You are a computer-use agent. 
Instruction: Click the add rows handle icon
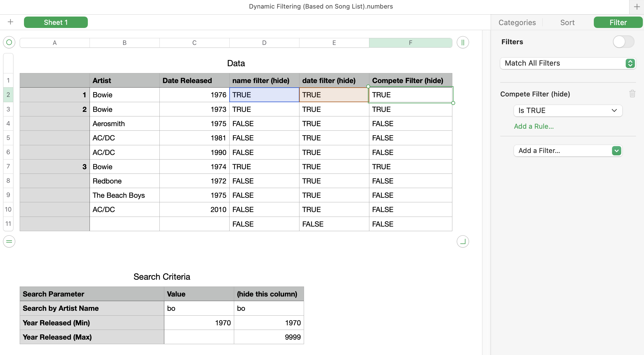tap(9, 242)
